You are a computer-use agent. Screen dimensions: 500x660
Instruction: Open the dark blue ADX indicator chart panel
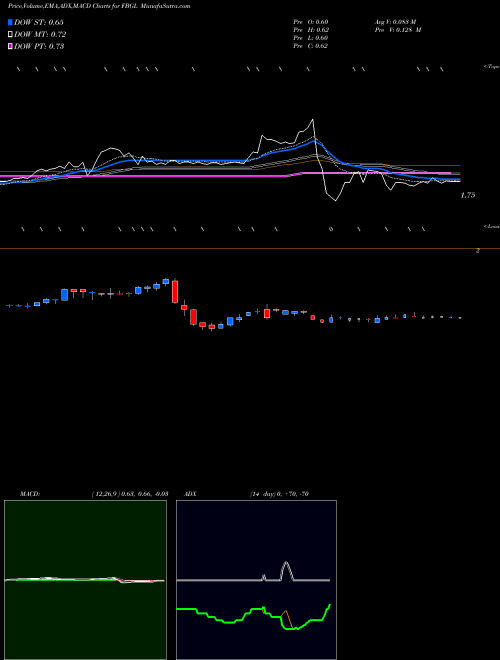256,580
